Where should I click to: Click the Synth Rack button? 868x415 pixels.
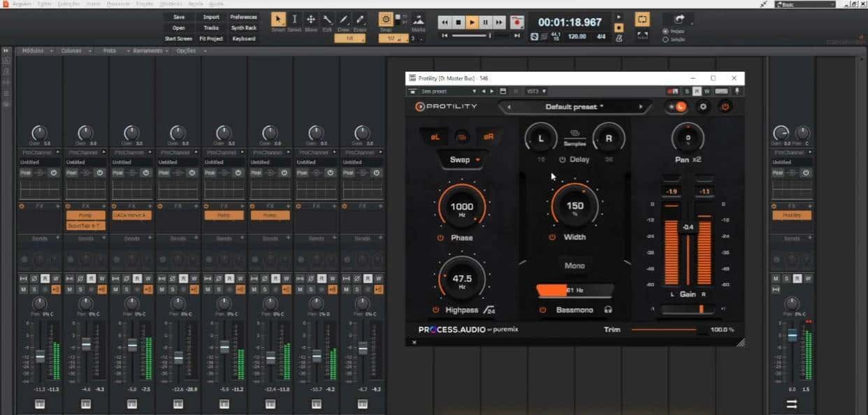click(x=244, y=28)
